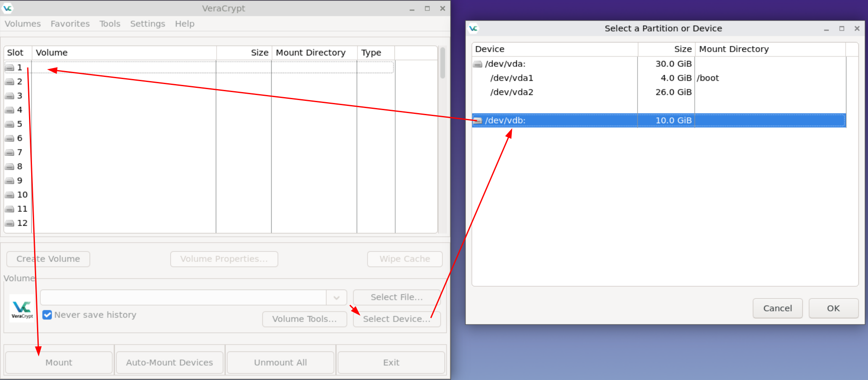This screenshot has height=380, width=868.
Task: Click the Unmount All button
Action: click(281, 362)
